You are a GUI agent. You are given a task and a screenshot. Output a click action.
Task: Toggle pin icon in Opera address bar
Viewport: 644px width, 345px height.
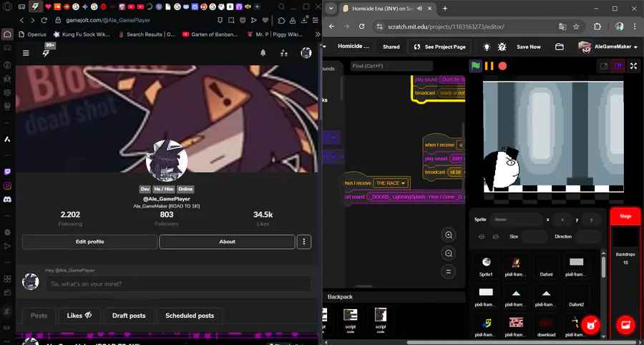pos(220,20)
